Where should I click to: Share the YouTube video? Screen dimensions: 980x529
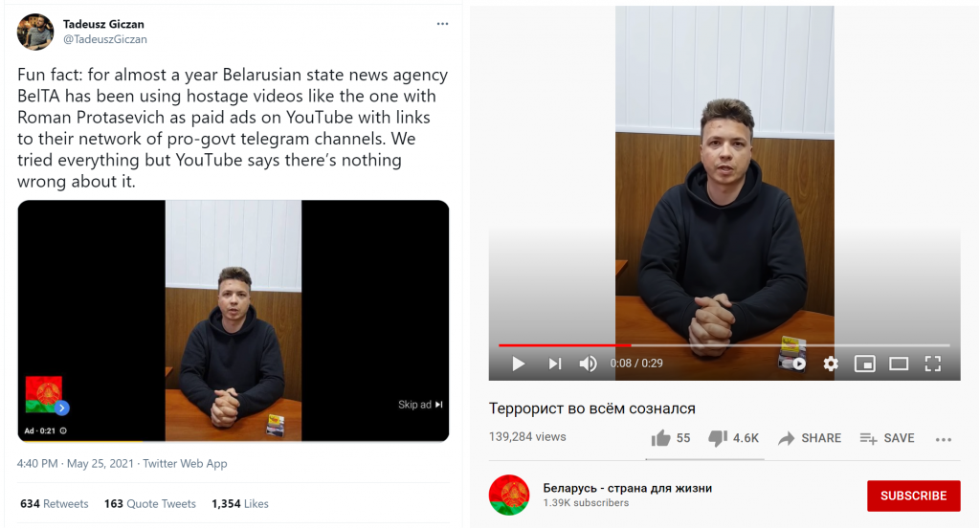(810, 438)
